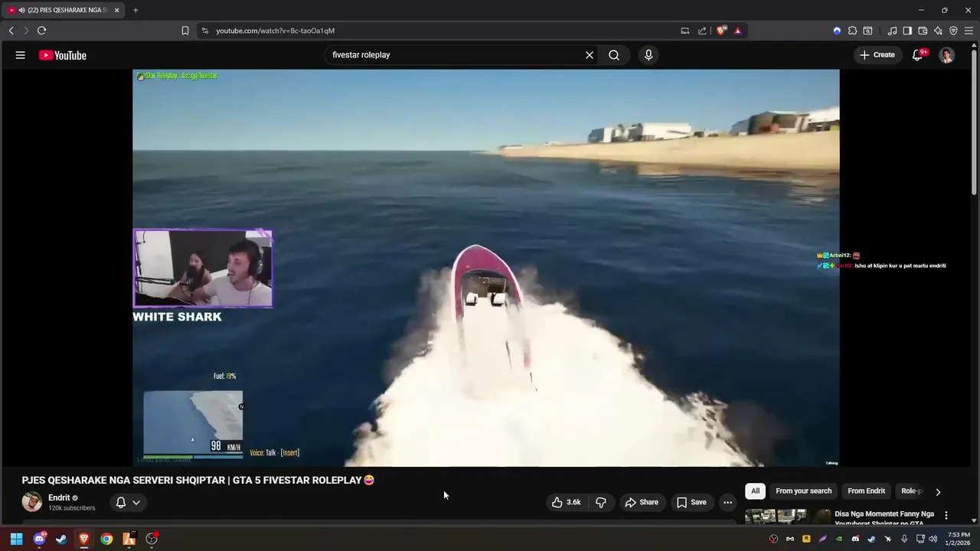Click the tray microphone icon
980x551 pixels.
[904, 539]
